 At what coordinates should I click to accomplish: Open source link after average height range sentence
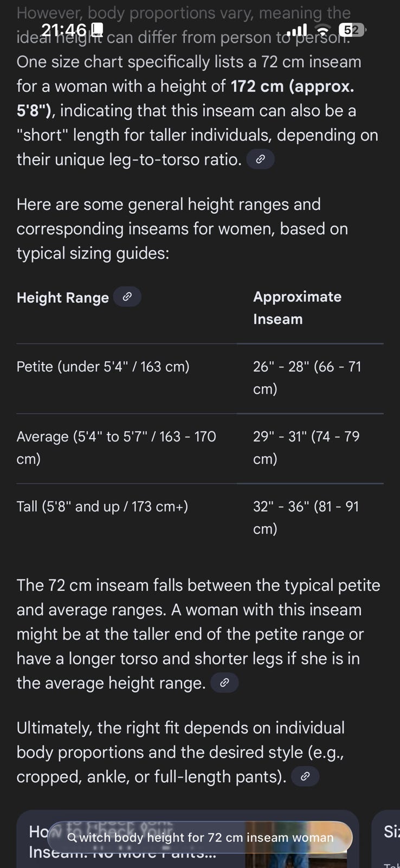click(x=224, y=683)
